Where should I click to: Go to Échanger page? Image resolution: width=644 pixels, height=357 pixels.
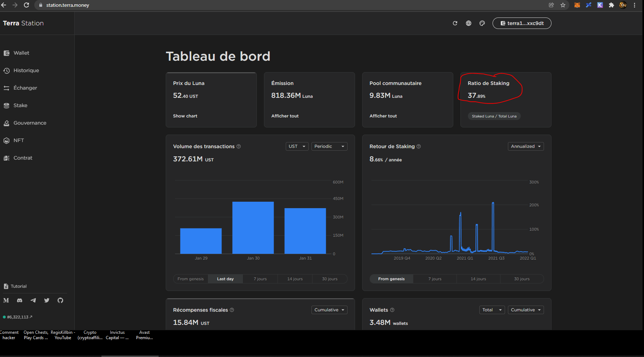point(20,88)
